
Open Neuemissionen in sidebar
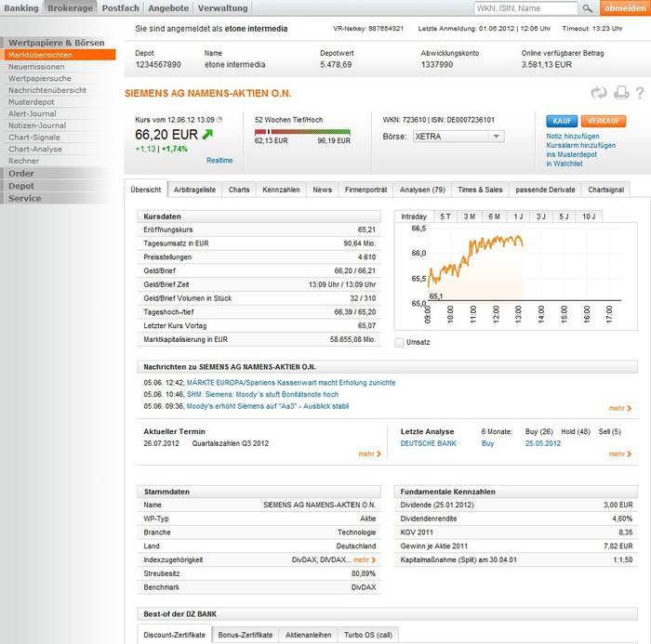tap(36, 66)
